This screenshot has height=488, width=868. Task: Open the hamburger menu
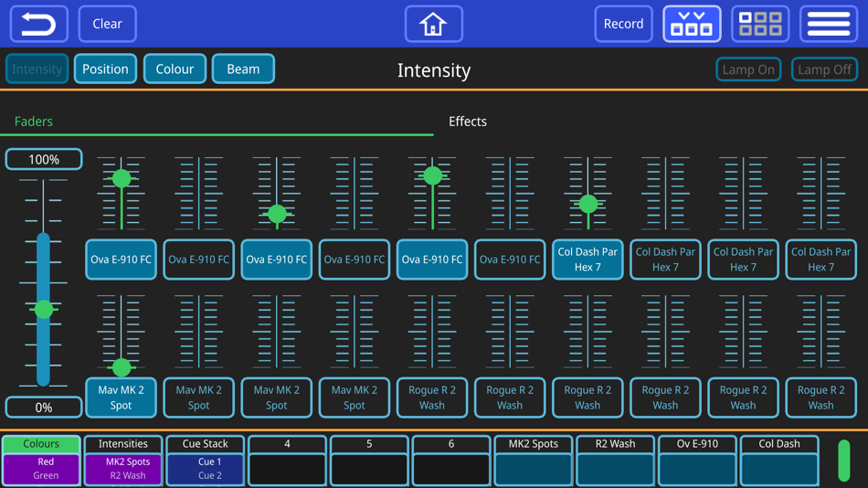point(829,24)
